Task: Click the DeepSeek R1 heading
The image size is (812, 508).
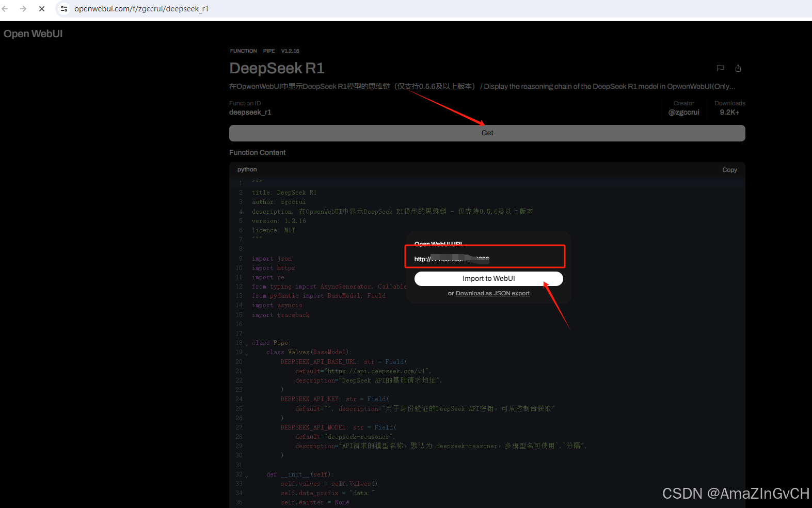Action: coord(277,68)
